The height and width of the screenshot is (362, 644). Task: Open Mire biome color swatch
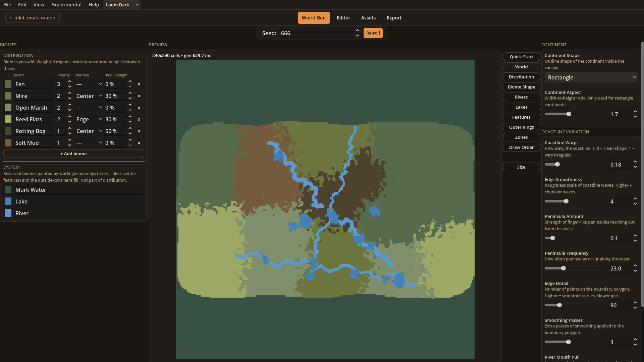8,96
